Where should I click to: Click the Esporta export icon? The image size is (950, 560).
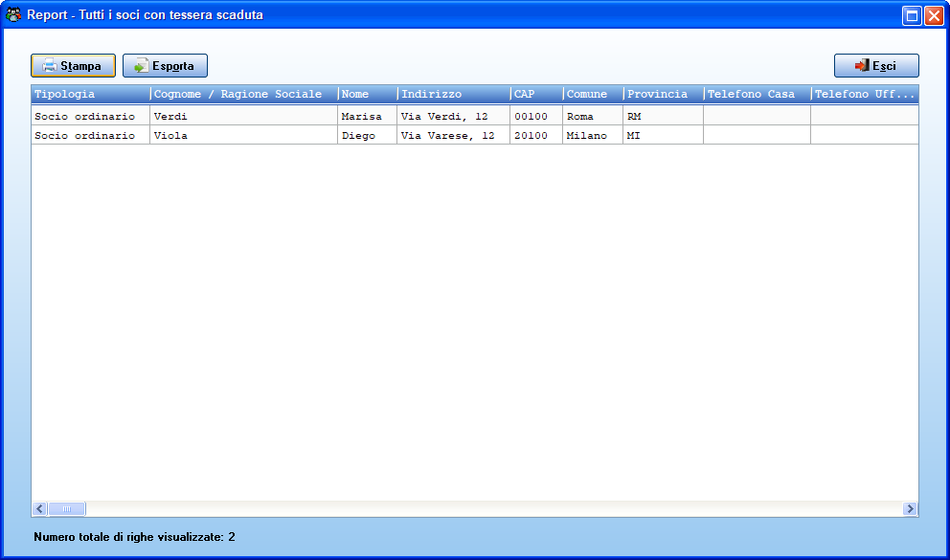pyautogui.click(x=141, y=65)
